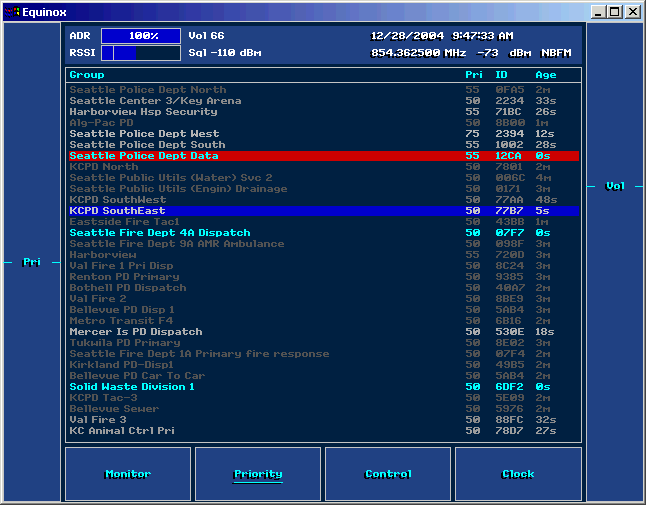This screenshot has width=646, height=505.
Task: Click the Sql -110 dBm readout
Action: (x=225, y=53)
